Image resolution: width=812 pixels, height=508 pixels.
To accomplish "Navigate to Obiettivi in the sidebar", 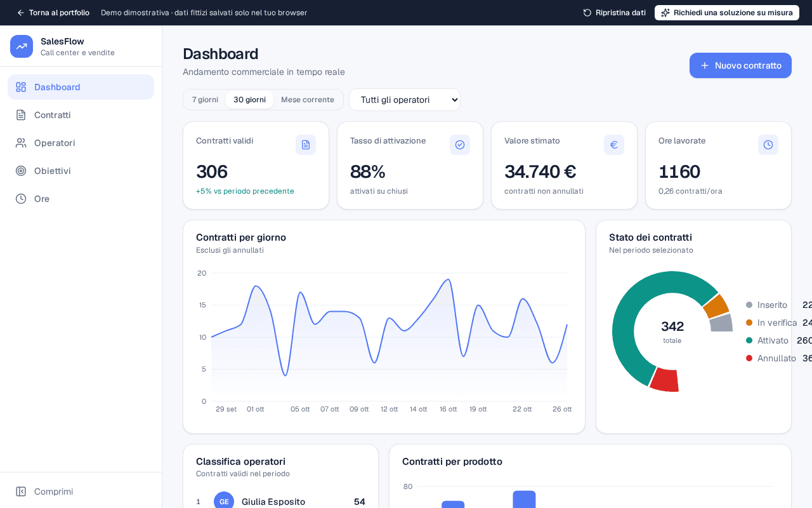I will [x=81, y=171].
